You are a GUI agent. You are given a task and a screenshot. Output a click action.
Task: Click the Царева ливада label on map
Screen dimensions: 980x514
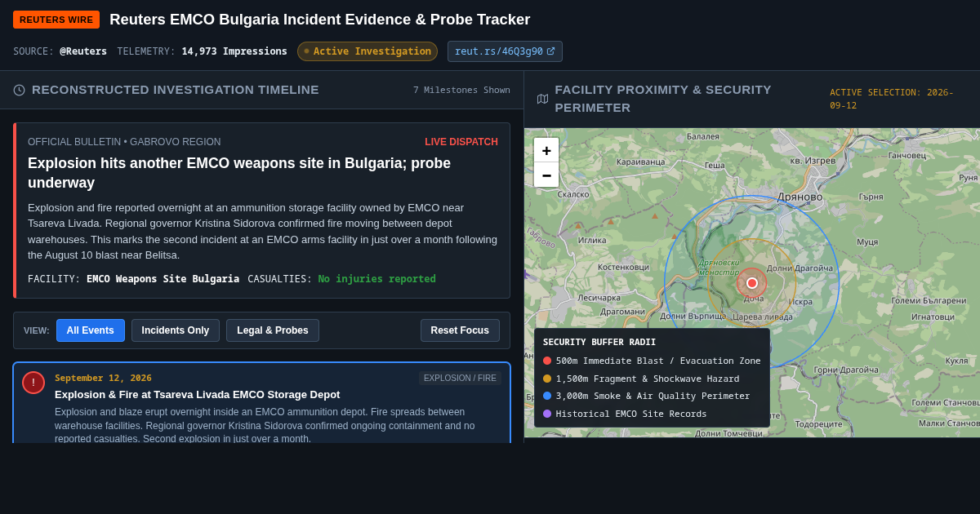[x=763, y=317]
